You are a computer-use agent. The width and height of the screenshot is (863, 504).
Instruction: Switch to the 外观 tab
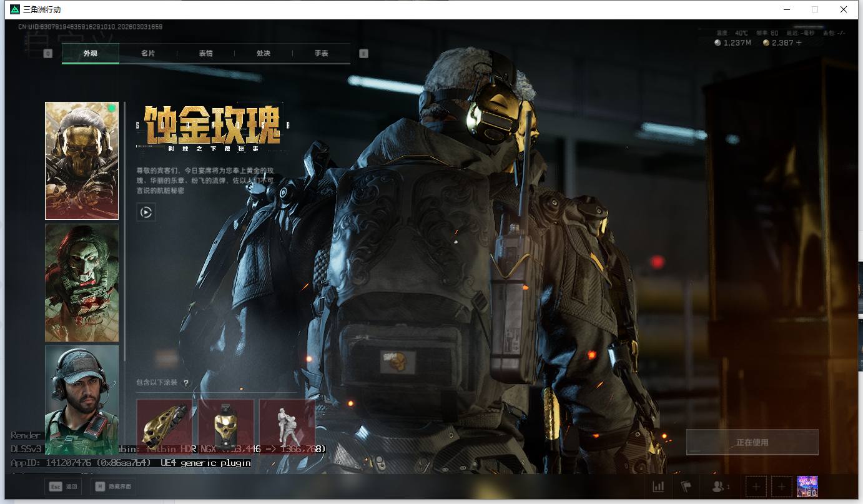coord(91,54)
